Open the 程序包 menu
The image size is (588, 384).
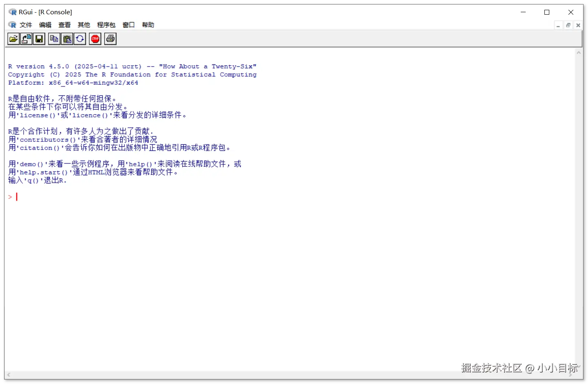pos(106,25)
